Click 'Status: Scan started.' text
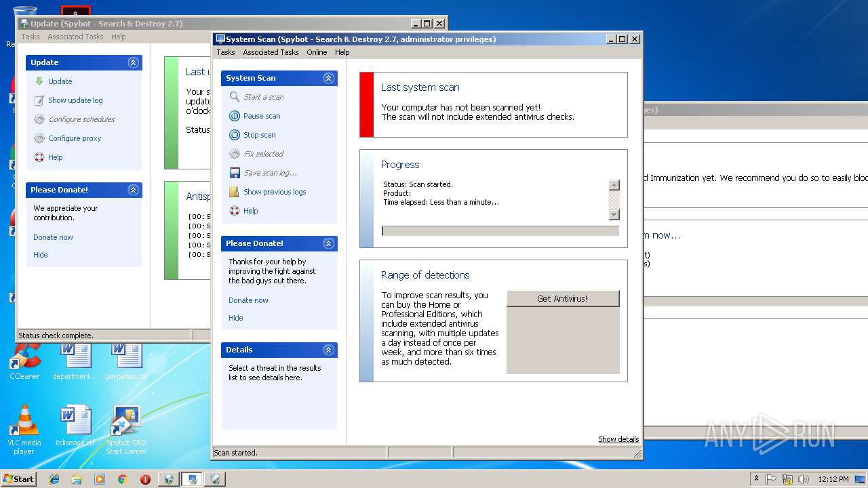Image resolution: width=868 pixels, height=488 pixels. pos(418,184)
